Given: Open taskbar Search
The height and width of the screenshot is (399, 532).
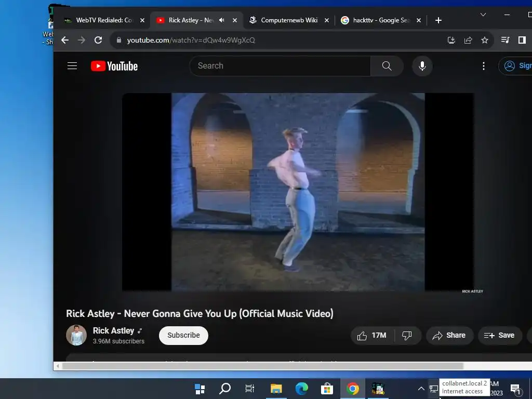Looking at the screenshot, I should 225,389.
